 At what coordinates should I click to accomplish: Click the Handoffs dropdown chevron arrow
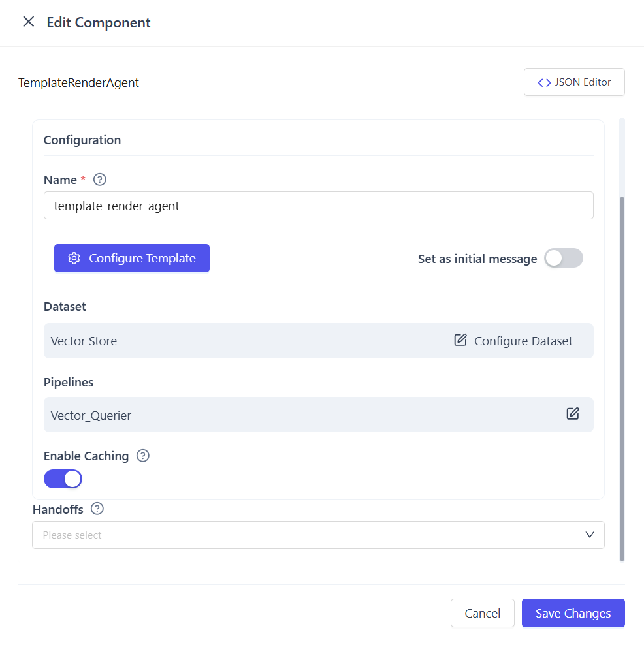pyautogui.click(x=590, y=535)
